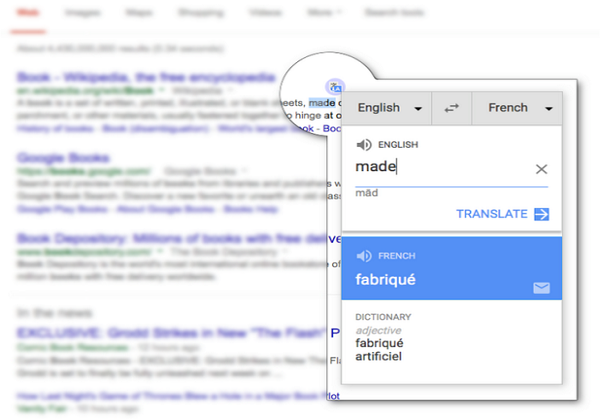
Task: Open the Book - Wikipedia search result
Action: pos(145,76)
